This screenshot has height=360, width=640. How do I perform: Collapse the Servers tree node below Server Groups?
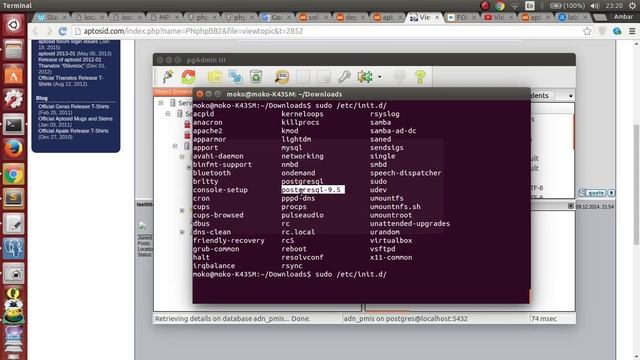[168, 113]
